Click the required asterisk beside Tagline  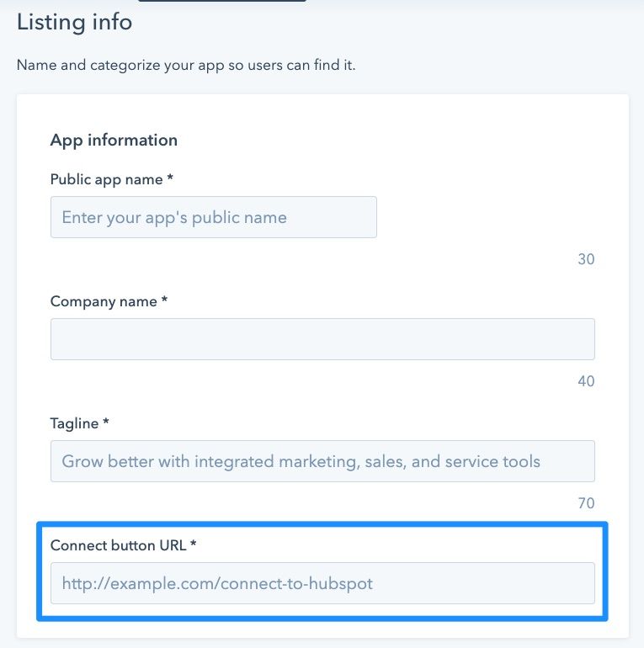coord(106,421)
